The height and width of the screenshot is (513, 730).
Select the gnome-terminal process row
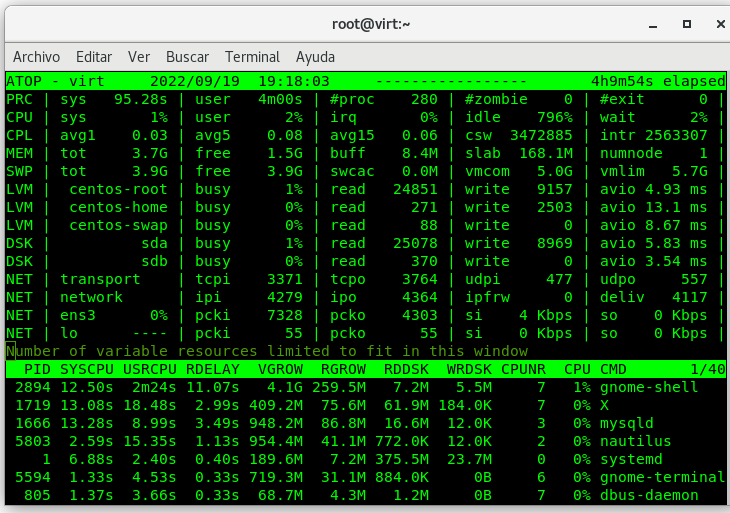click(365, 477)
